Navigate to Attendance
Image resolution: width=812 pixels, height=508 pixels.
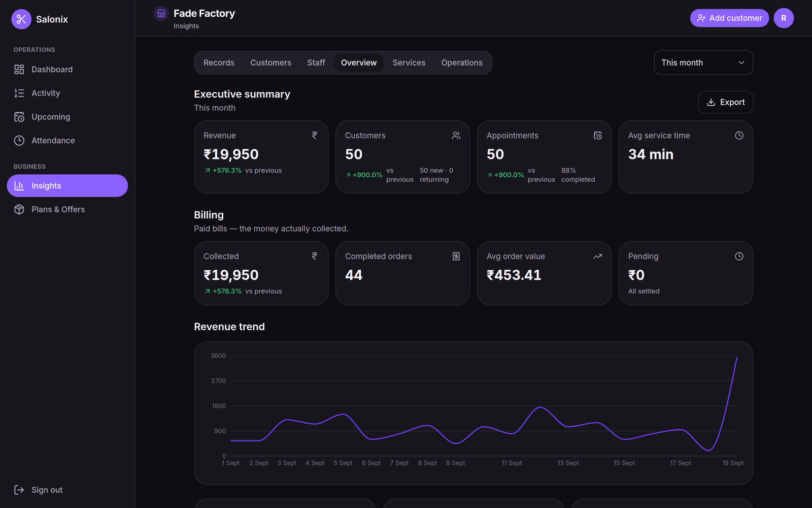[x=67, y=141]
